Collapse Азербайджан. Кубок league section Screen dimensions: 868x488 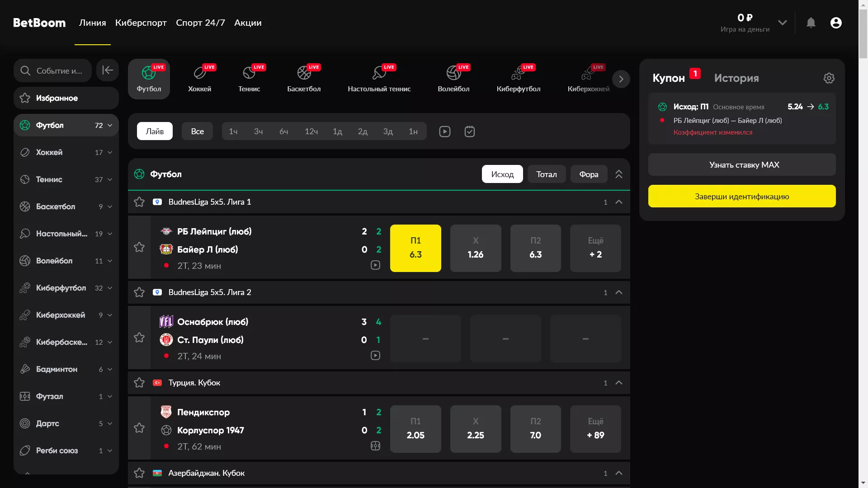(619, 473)
